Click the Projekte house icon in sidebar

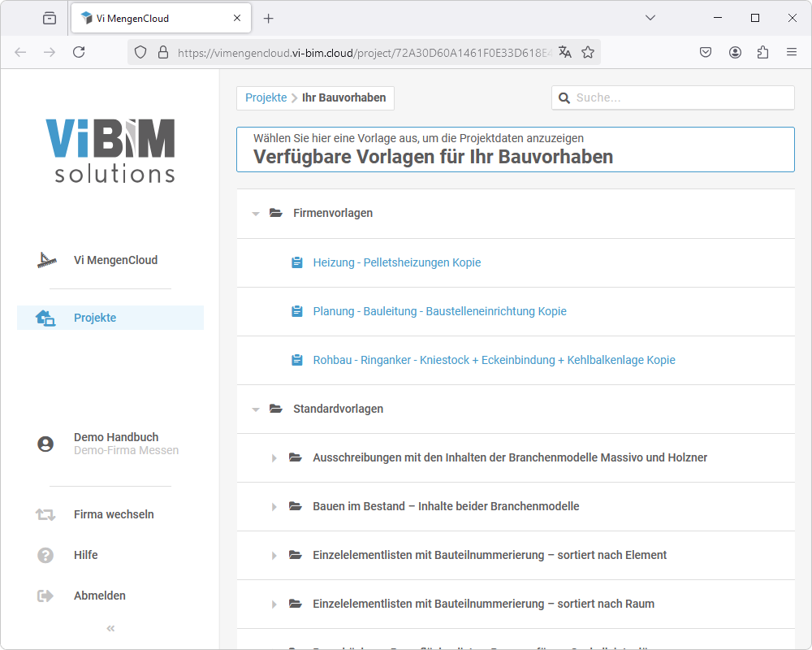tap(45, 318)
